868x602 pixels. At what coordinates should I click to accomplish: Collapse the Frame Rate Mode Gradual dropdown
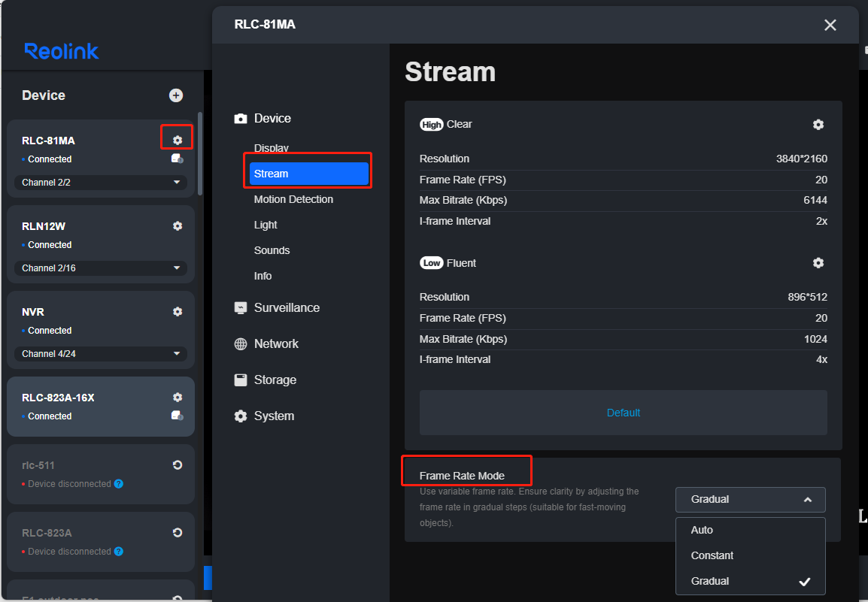click(x=750, y=500)
